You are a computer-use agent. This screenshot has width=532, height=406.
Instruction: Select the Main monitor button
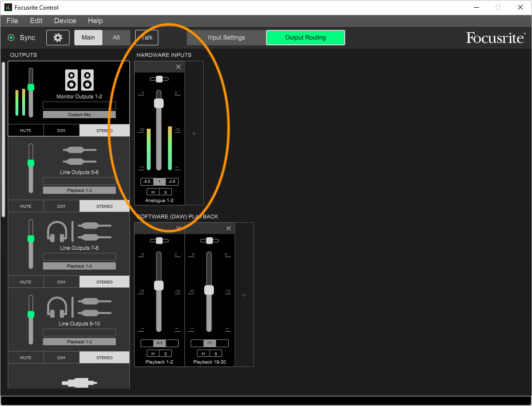(88, 38)
